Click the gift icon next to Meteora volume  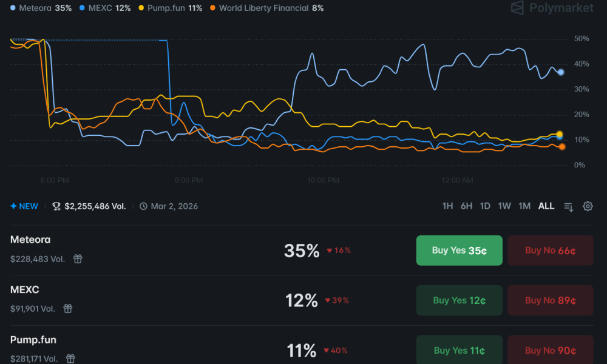tap(77, 259)
